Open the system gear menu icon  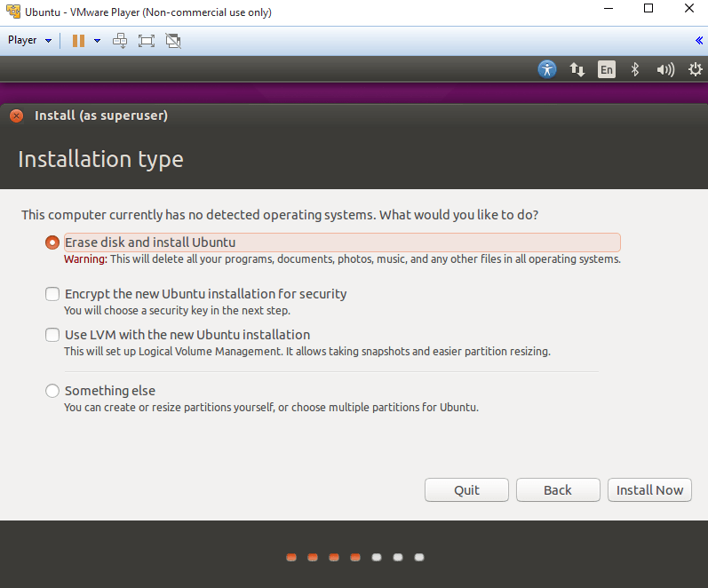pyautogui.click(x=693, y=69)
